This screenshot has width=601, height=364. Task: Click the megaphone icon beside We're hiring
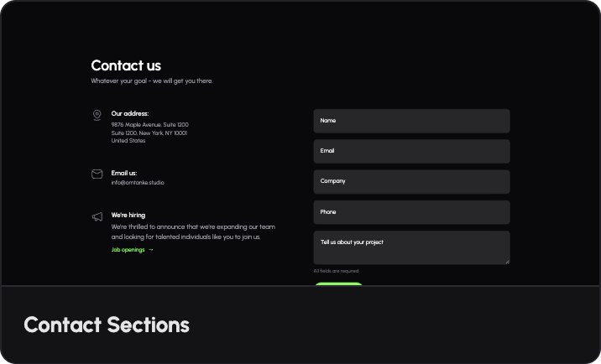pos(97,216)
